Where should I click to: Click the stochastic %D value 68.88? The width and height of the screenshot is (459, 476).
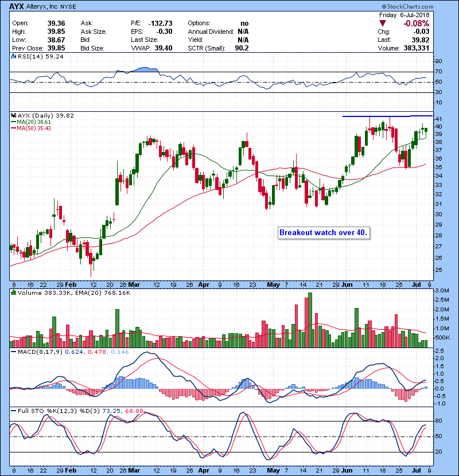pos(134,411)
